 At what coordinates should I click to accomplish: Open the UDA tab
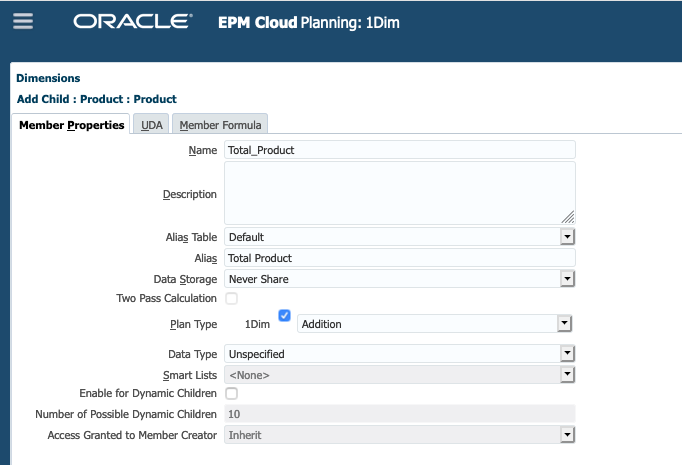(151, 125)
